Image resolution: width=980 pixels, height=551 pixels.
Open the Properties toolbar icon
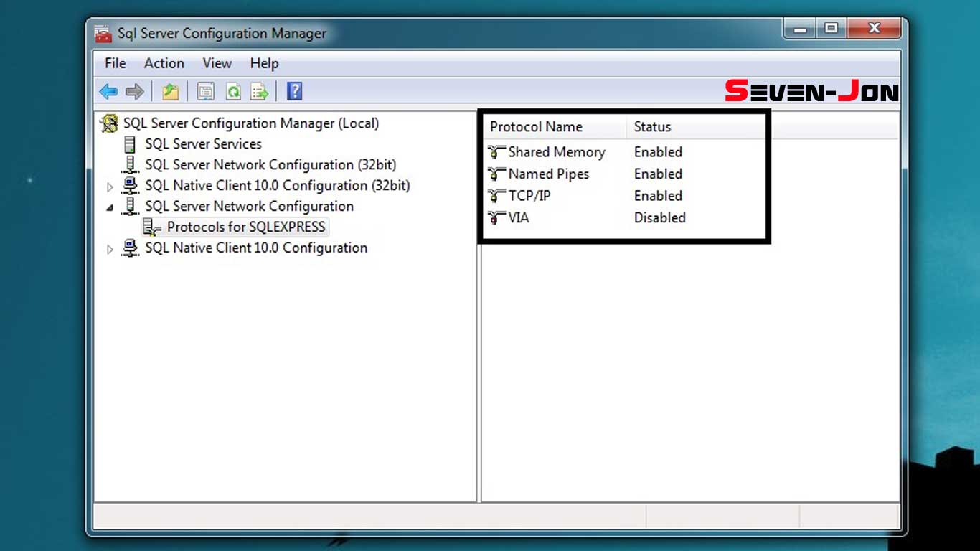pos(206,91)
